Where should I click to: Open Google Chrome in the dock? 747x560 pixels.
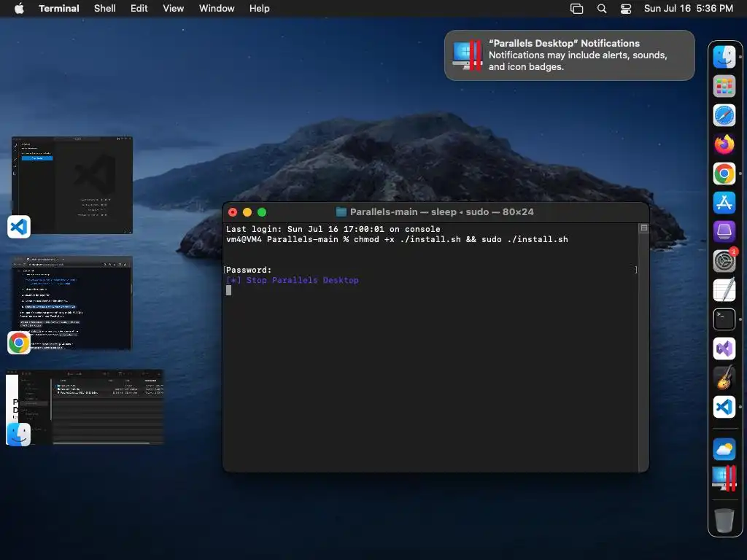(724, 174)
